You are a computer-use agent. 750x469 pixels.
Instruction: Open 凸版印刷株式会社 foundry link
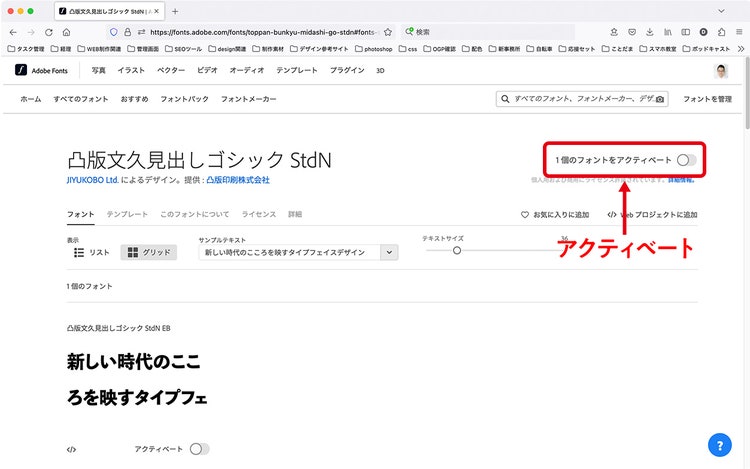tap(238, 180)
